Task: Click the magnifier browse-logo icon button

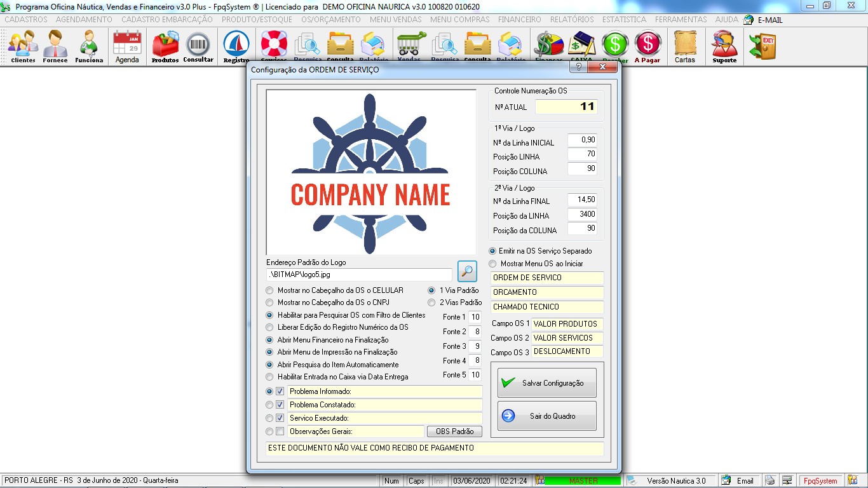Action: (467, 271)
